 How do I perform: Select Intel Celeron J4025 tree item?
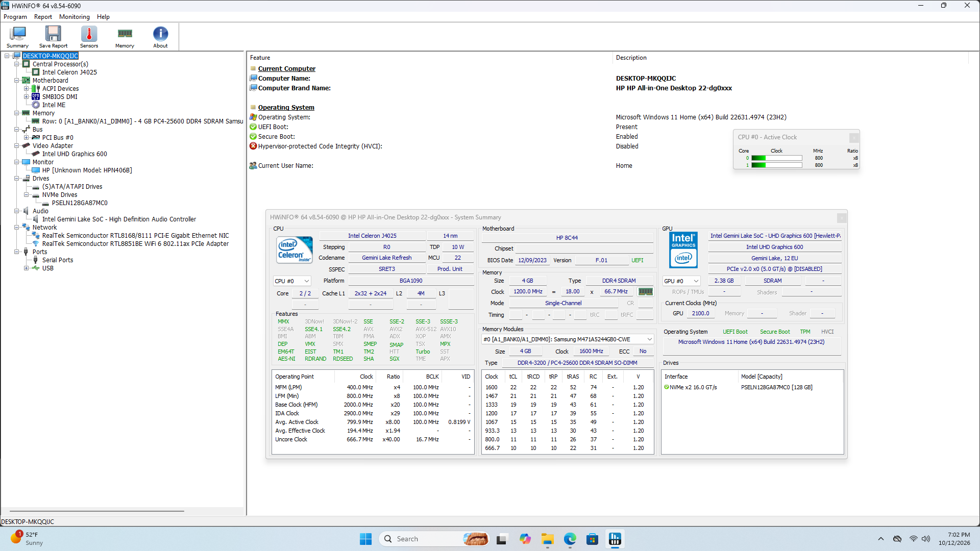tap(69, 72)
